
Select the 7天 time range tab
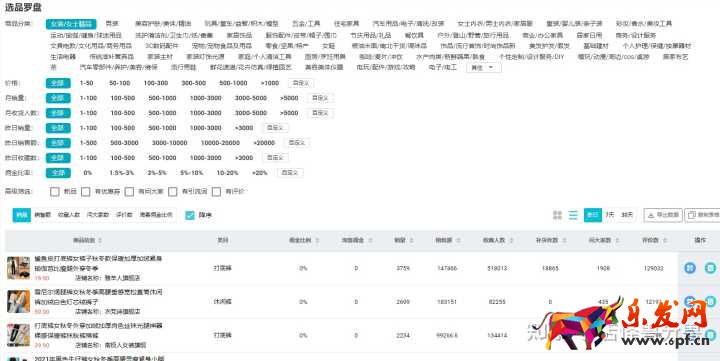pyautogui.click(x=609, y=215)
